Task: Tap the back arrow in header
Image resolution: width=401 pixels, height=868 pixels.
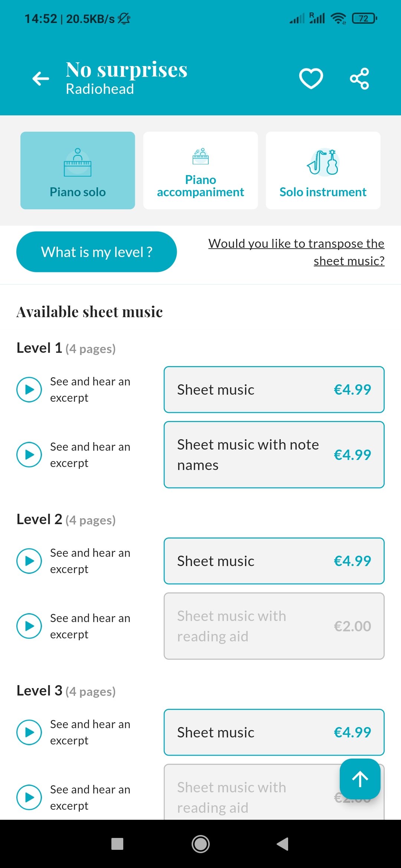Action: click(41, 79)
